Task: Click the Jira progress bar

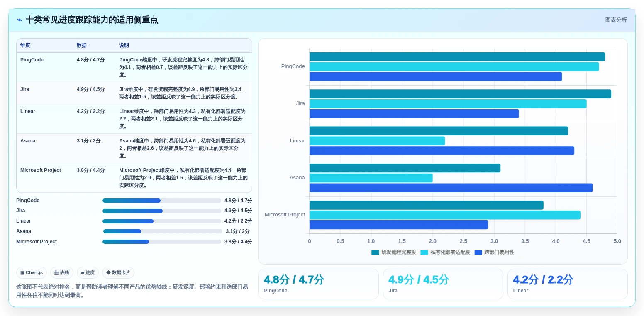Action: point(162,211)
